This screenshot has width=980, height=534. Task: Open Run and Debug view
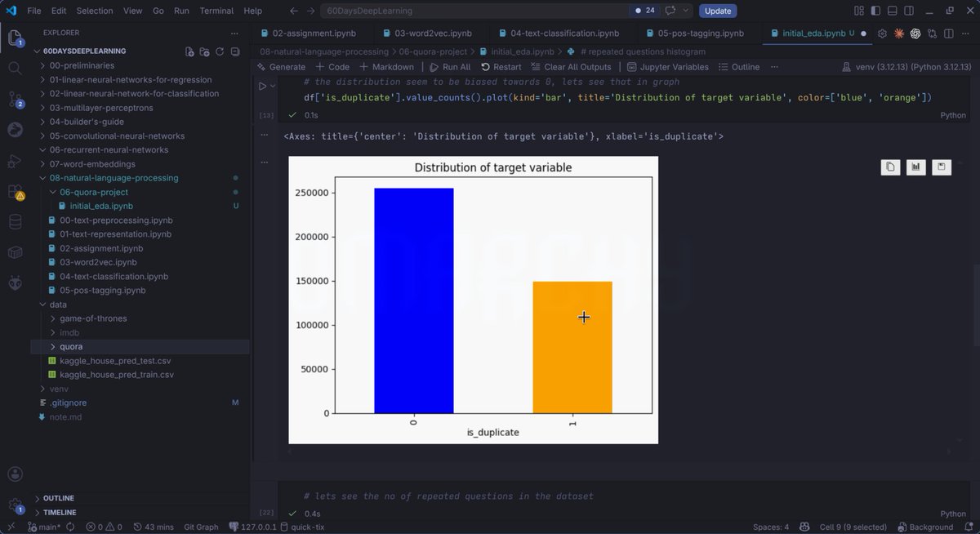[x=15, y=161]
